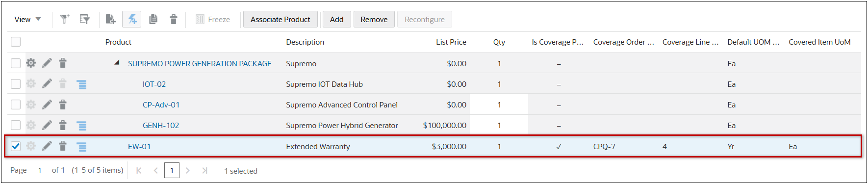Click the Remove button

pos(374,19)
